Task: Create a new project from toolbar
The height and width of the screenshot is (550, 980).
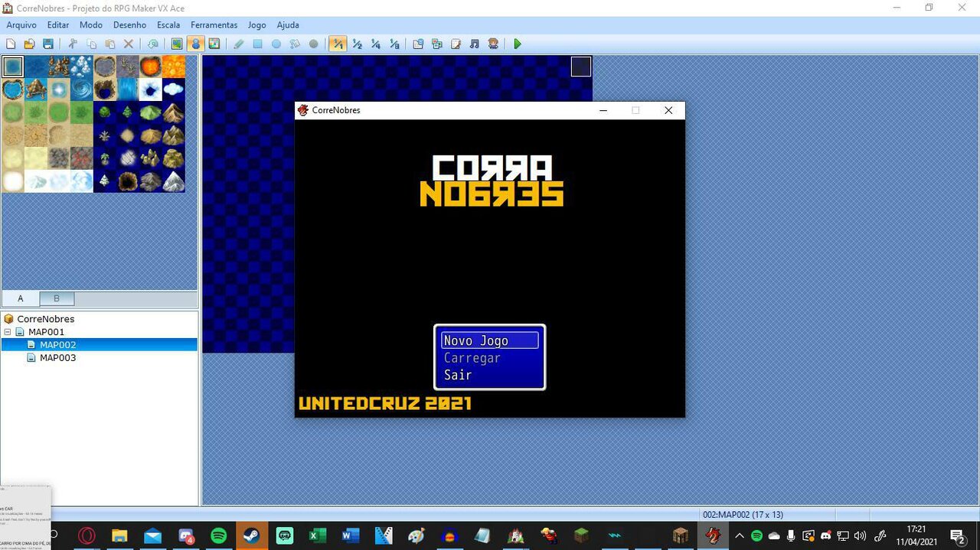Action: 11,44
